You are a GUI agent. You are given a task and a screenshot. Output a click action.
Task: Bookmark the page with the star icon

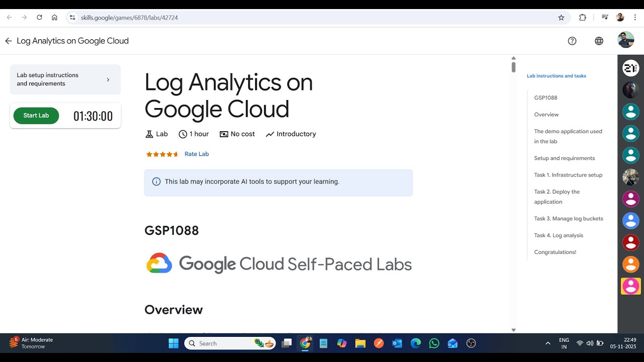coord(561,18)
